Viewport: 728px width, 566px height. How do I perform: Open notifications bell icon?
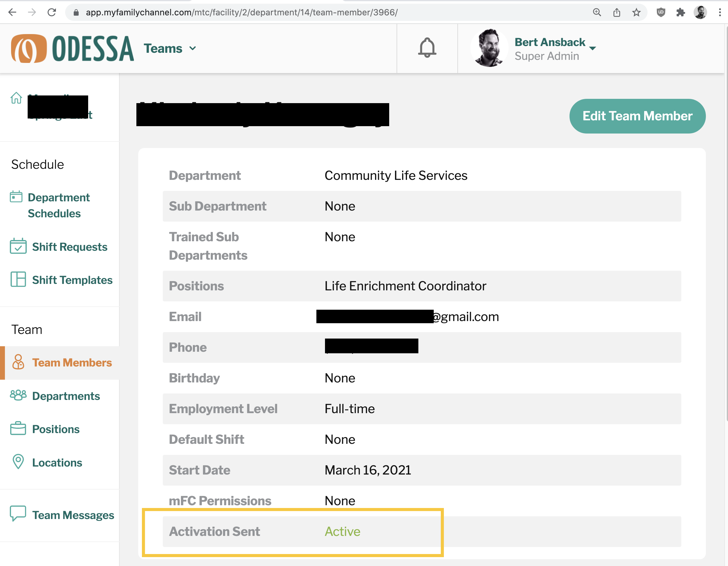[x=427, y=48]
